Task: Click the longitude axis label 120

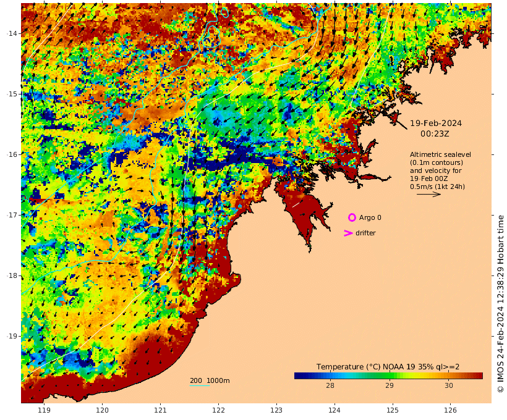Action: pos(102,410)
